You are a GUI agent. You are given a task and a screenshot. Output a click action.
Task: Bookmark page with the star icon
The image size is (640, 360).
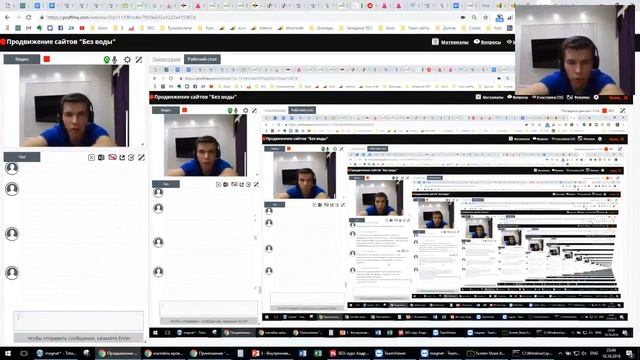coord(486,18)
